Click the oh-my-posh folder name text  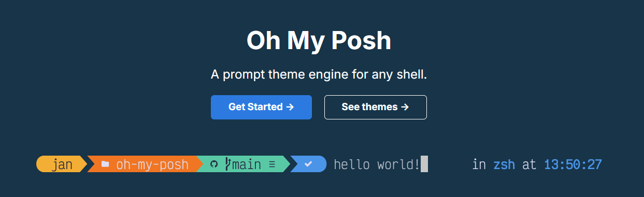(x=152, y=165)
